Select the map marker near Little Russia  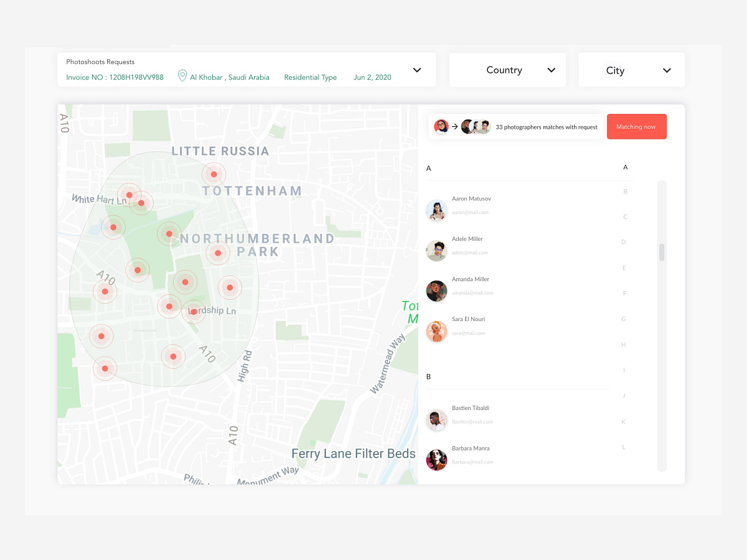tap(214, 174)
